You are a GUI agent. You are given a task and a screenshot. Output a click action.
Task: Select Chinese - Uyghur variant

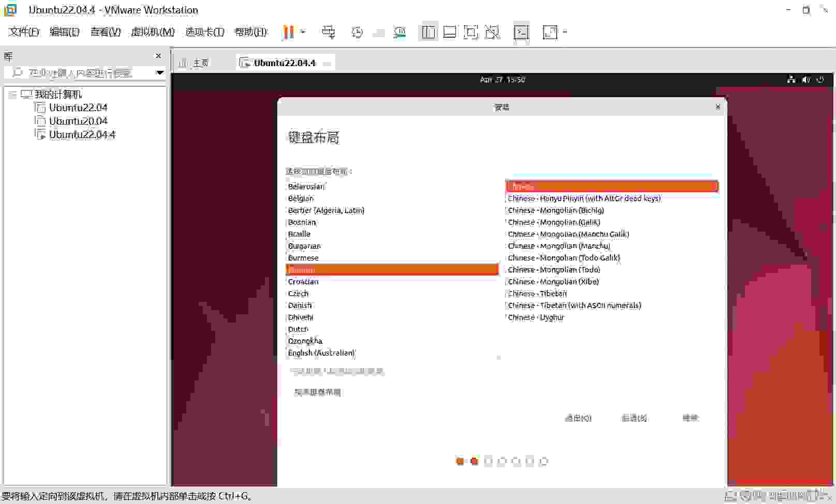pos(612,317)
